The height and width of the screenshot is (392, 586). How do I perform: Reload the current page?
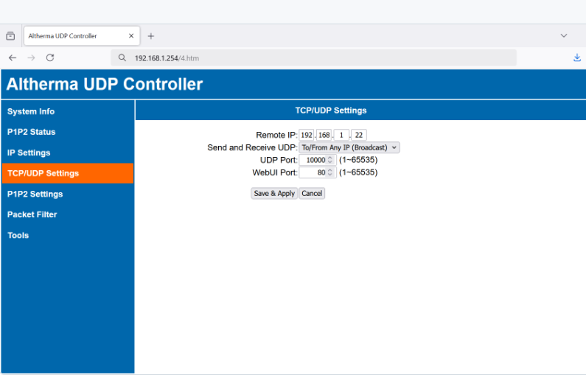(x=50, y=57)
